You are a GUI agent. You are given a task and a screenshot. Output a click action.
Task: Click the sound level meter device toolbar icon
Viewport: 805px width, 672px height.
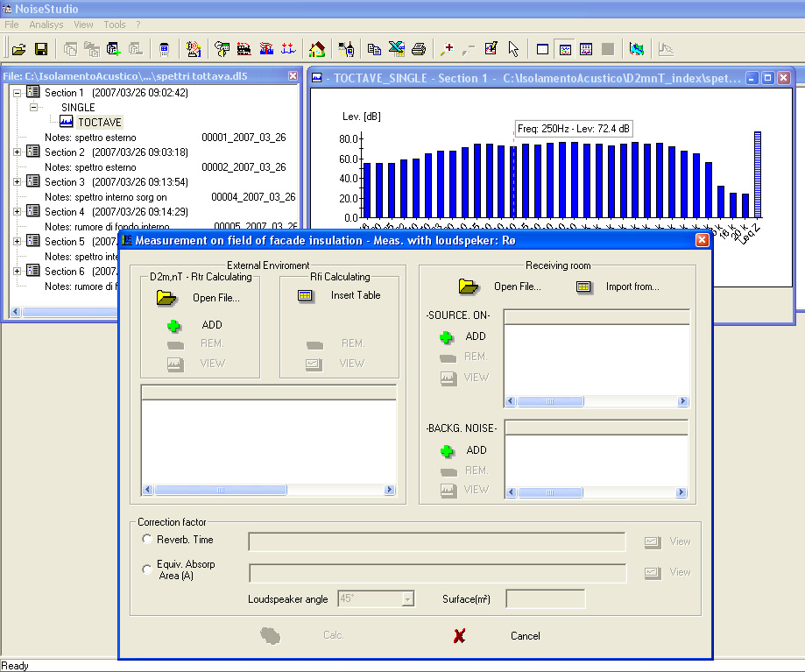click(165, 49)
